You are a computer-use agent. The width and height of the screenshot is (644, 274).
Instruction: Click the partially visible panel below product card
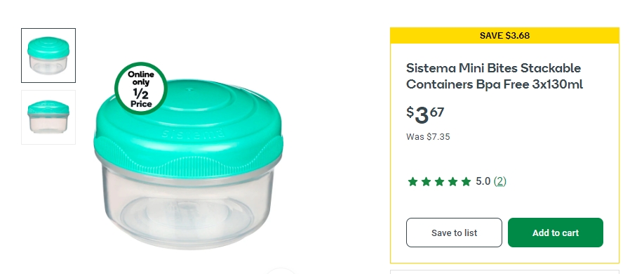(x=505, y=272)
